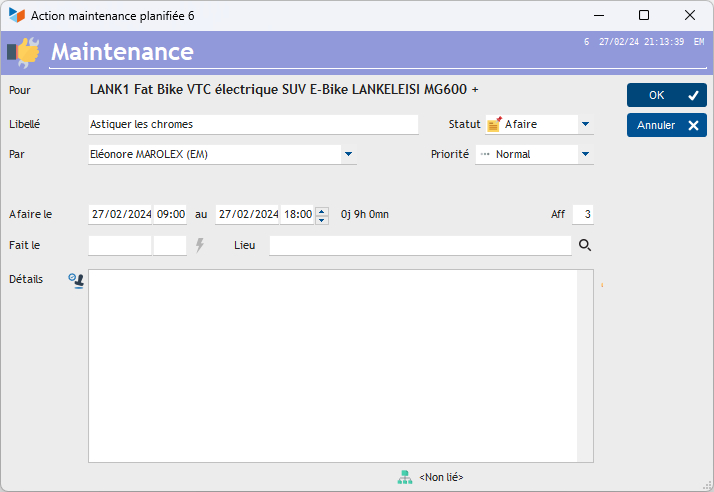Click the <Non lié> link label
The width and height of the screenshot is (714, 492).
tap(441, 477)
